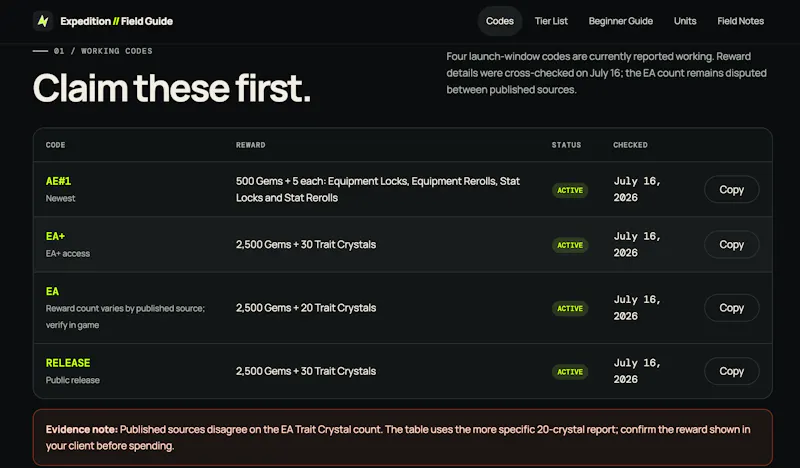This screenshot has width=800, height=468.
Task: Click the AE#1 code text
Action: tap(58, 181)
